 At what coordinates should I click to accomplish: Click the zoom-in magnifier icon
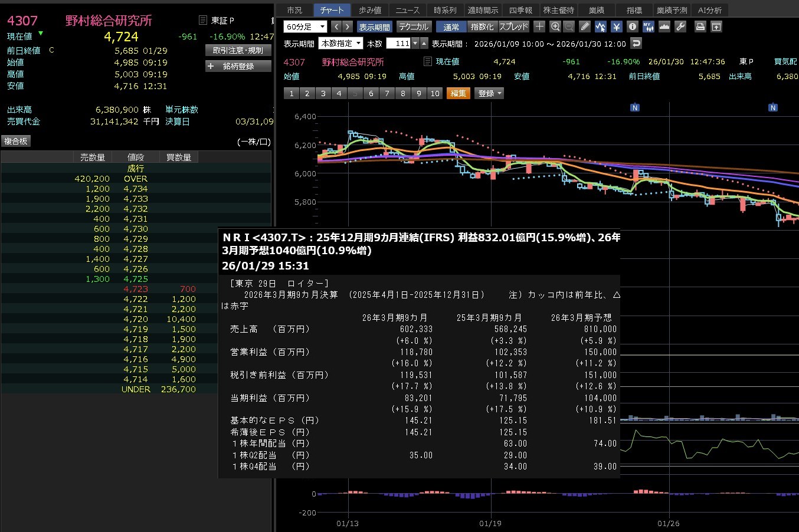(555, 27)
